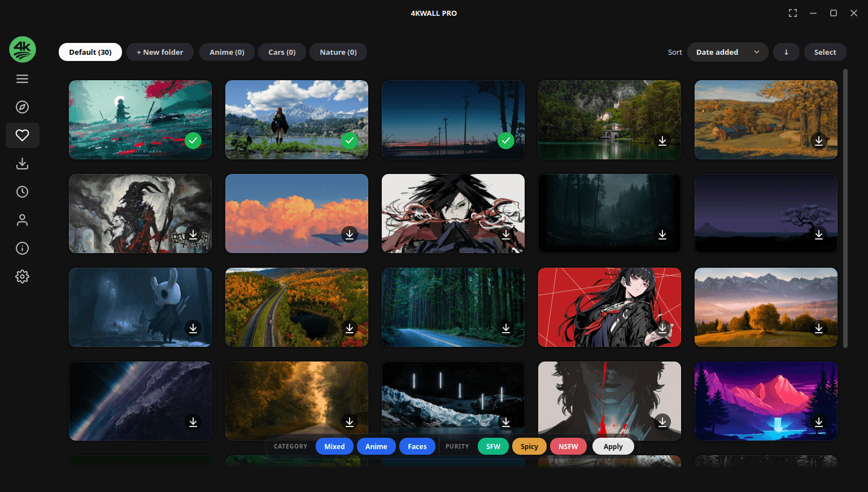Download the red background anime girl wallpaper
868x492 pixels.
coord(662,328)
